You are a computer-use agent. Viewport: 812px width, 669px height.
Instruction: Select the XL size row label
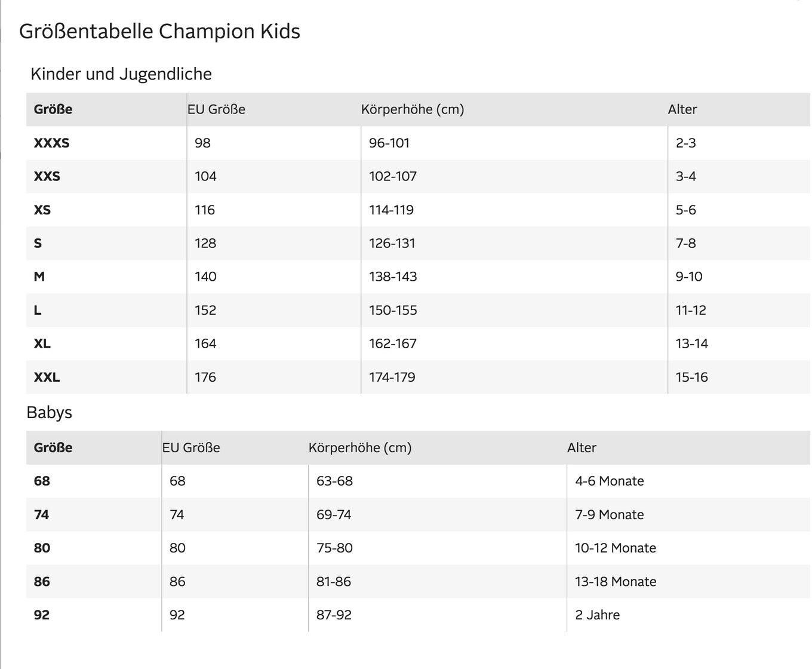(42, 343)
